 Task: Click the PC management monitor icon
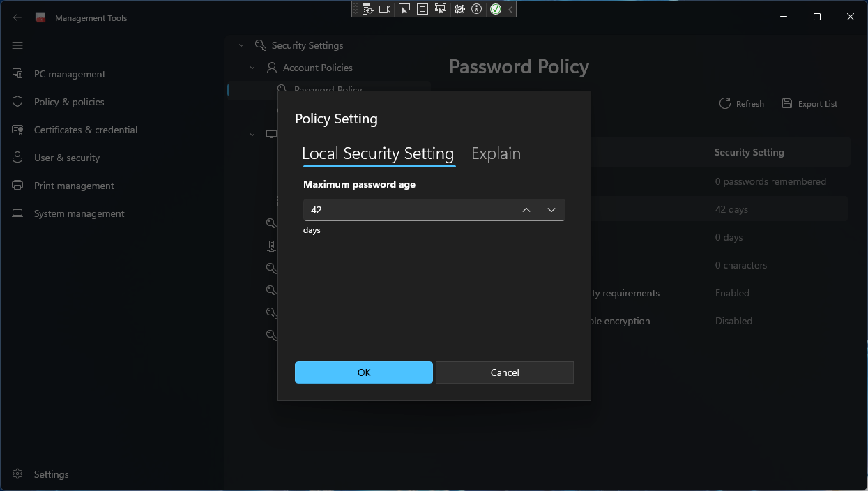point(18,74)
